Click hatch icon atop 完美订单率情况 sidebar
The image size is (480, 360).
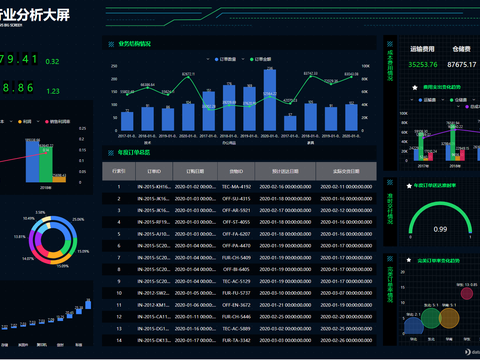(390, 259)
